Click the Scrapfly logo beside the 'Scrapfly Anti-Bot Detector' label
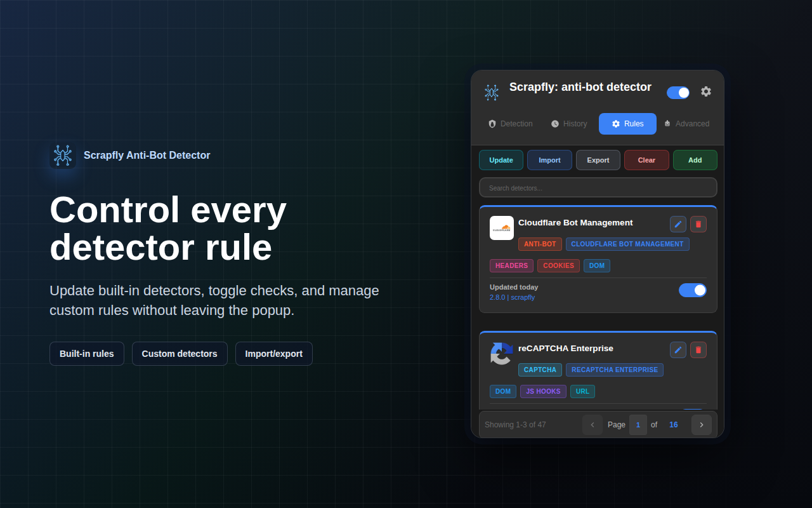Image resolution: width=812 pixels, height=508 pixels. (63, 155)
